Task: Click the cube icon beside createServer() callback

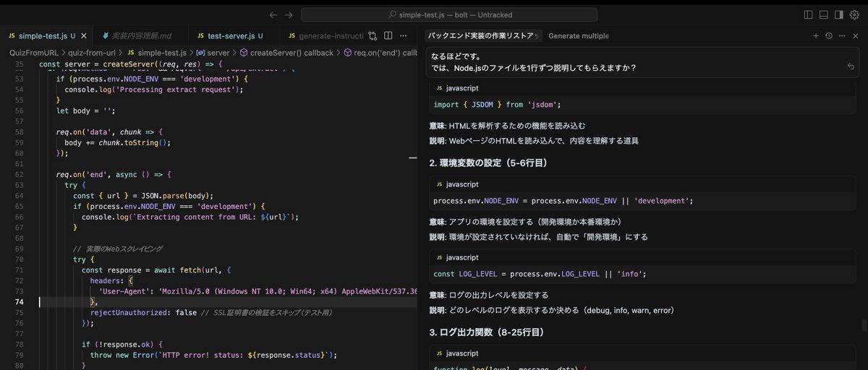Action: (x=244, y=53)
